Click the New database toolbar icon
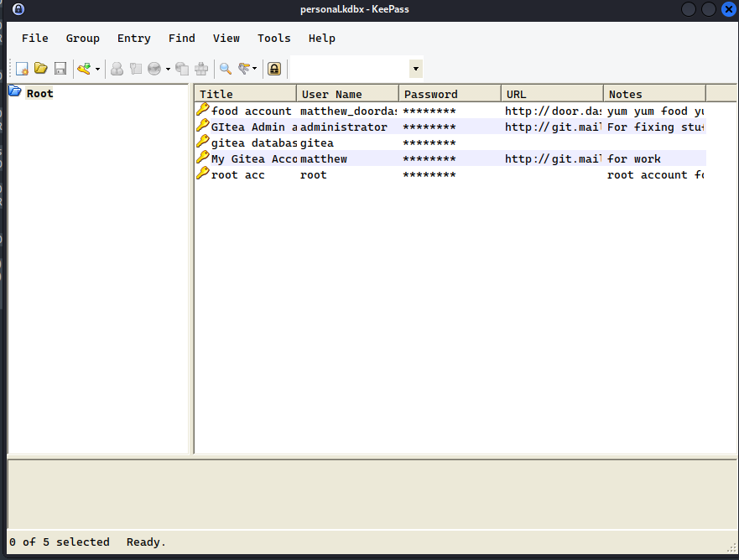Screen dimensions: 739x560 click(22, 69)
